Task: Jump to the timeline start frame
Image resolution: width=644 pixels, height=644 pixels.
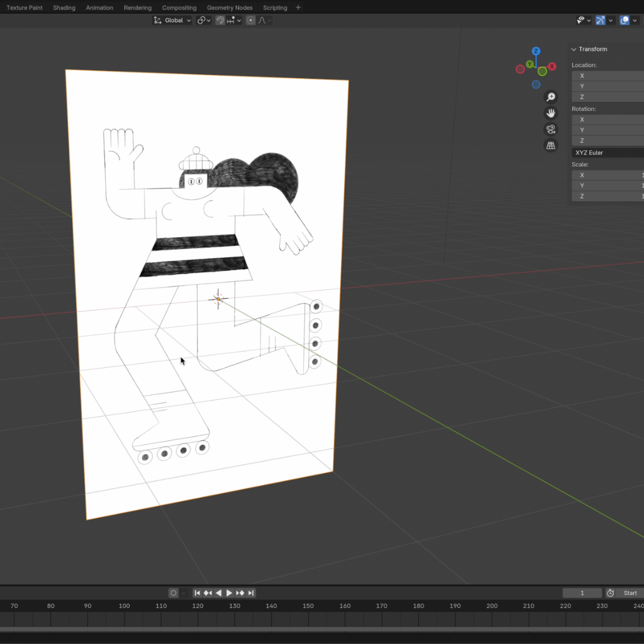Action: point(197,593)
